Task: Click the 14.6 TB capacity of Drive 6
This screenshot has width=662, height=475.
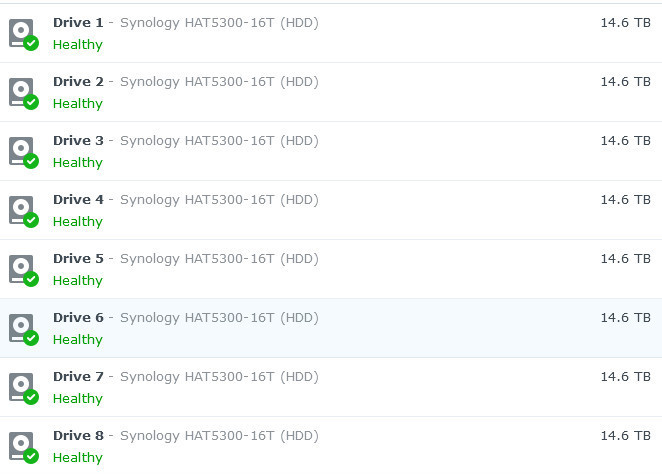Action: tap(625, 317)
